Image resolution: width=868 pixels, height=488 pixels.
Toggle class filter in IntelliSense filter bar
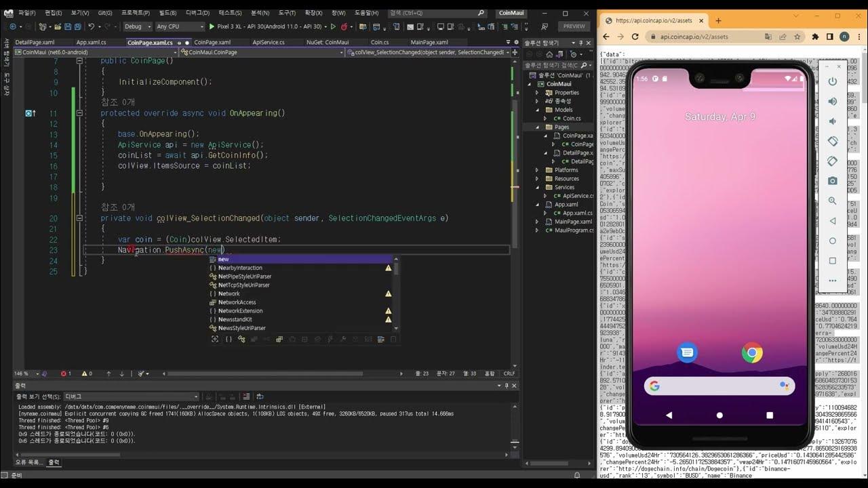coord(241,339)
